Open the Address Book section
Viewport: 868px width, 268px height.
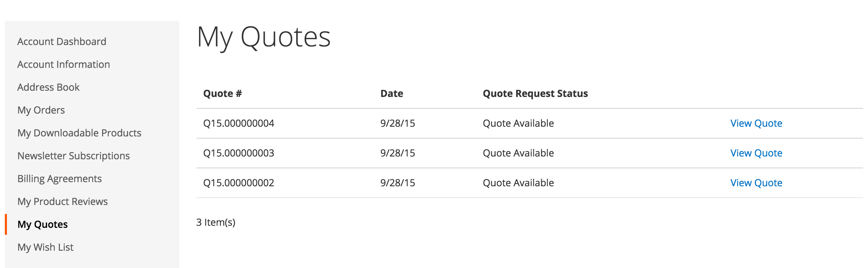(48, 87)
